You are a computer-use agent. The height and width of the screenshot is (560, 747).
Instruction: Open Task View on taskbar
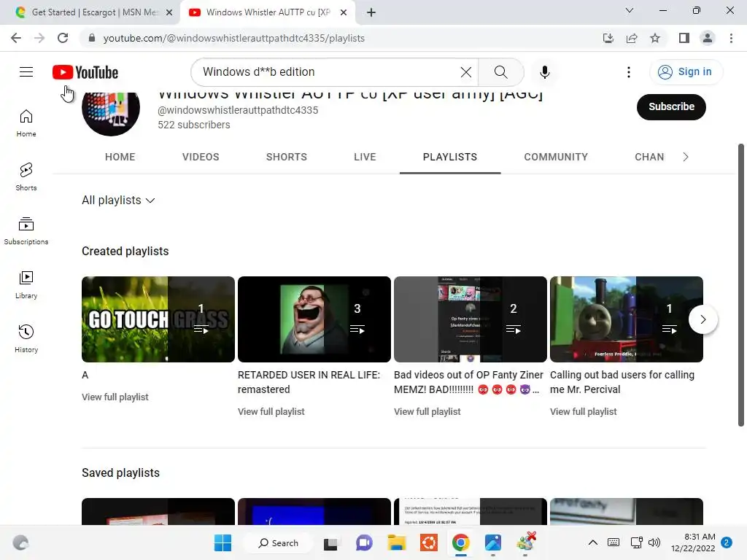coord(330,542)
